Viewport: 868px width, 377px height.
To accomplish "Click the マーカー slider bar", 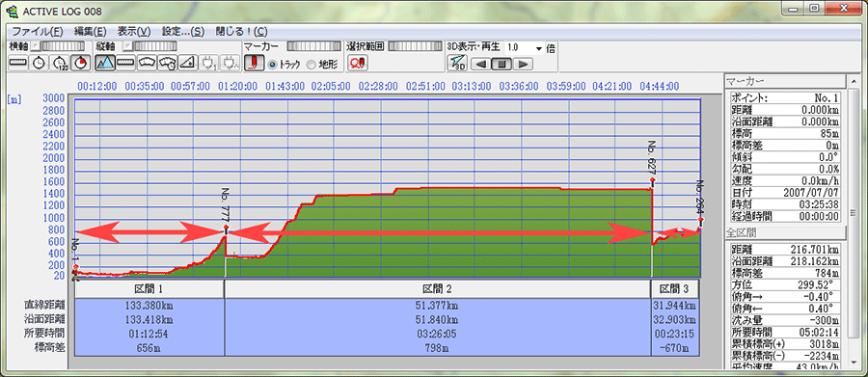I will pos(314,46).
